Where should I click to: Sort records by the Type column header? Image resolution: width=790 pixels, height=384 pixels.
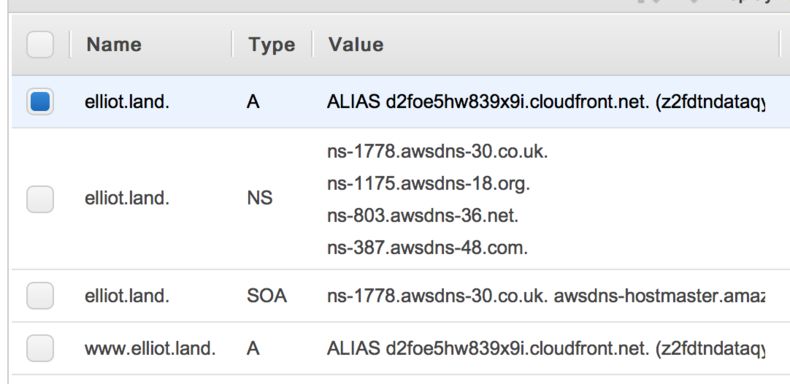272,45
